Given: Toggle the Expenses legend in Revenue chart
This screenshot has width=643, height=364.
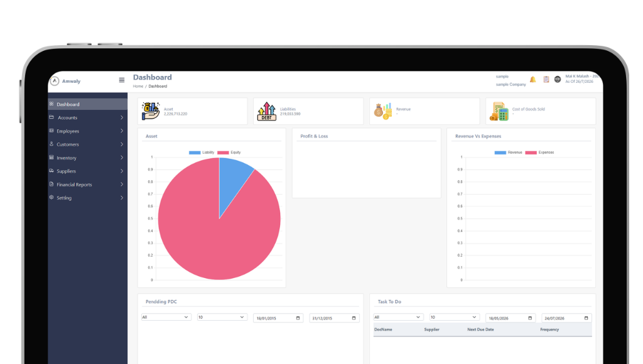Looking at the screenshot, I should pyautogui.click(x=539, y=153).
